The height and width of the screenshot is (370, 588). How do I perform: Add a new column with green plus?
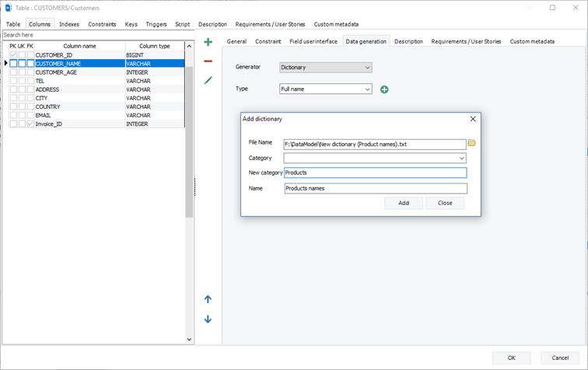(x=208, y=42)
